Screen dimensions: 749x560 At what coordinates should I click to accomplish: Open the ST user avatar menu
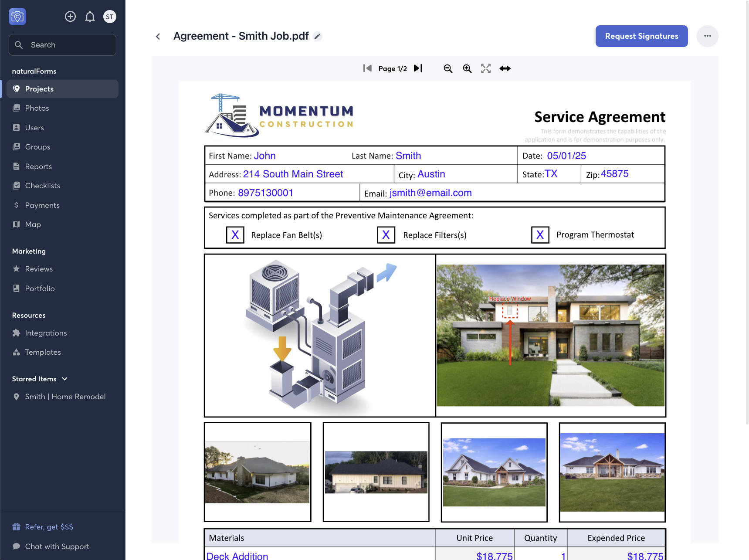109,17
